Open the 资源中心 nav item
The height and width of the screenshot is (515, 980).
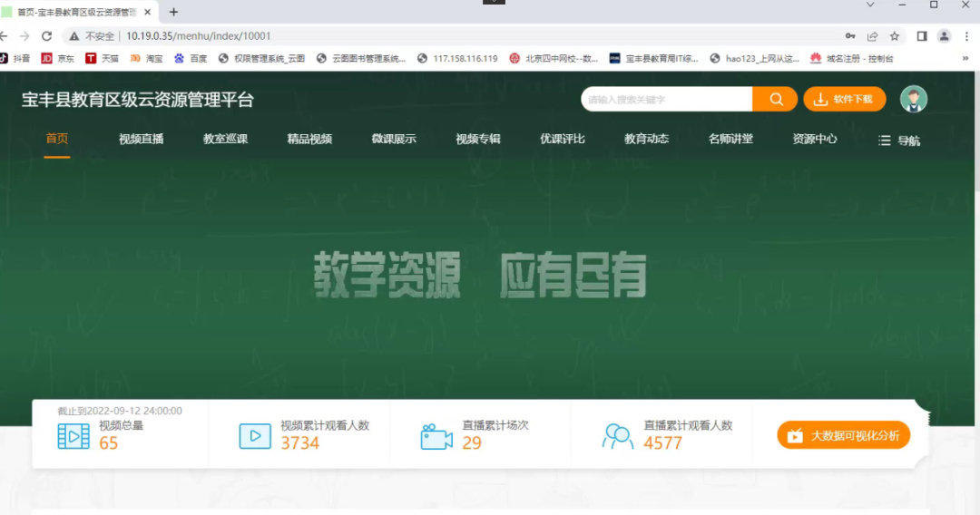(814, 140)
